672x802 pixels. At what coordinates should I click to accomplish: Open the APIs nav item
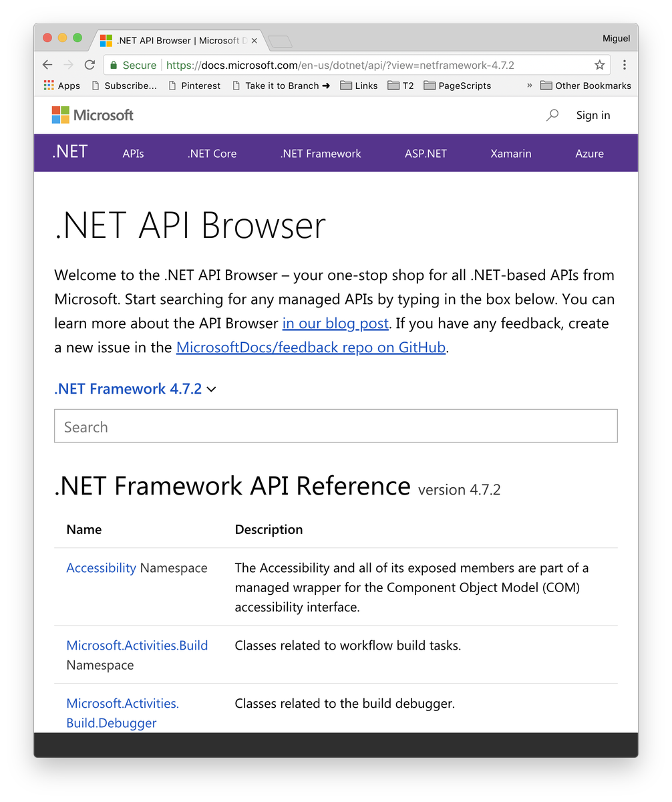pyautogui.click(x=133, y=153)
